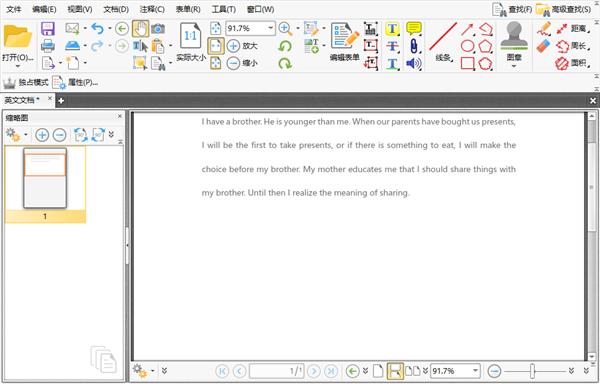Click the Edit Form (编辑表单) button
The image size is (600, 384).
point(345,42)
